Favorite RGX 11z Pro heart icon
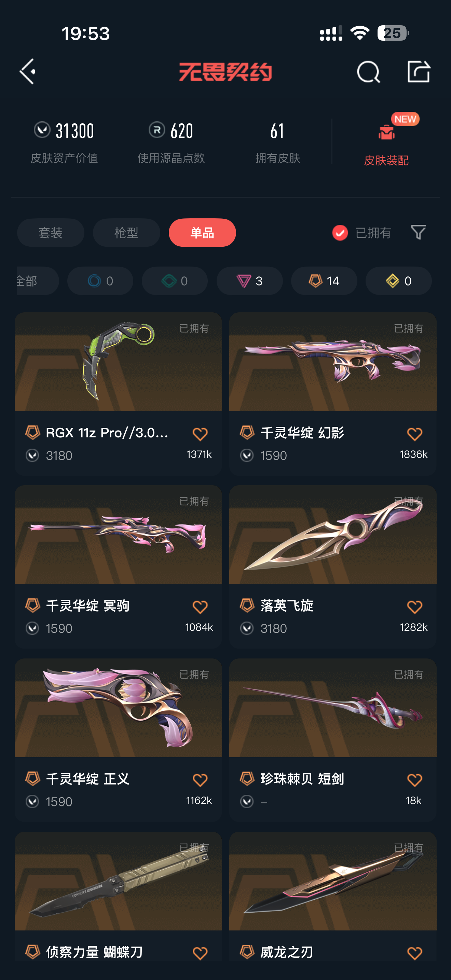Screen dimensions: 451x980 pos(200,434)
